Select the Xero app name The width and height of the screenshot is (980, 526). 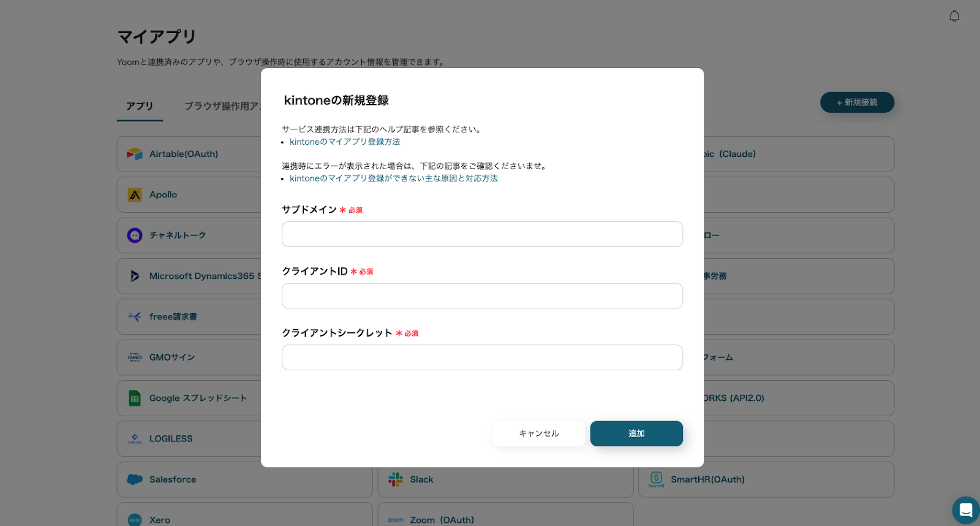160,520
